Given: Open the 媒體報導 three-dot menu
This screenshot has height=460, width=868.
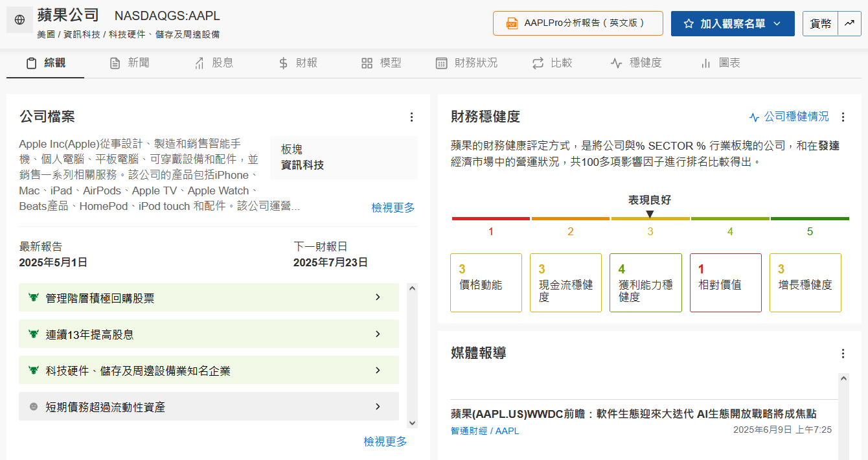Looking at the screenshot, I should (843, 353).
